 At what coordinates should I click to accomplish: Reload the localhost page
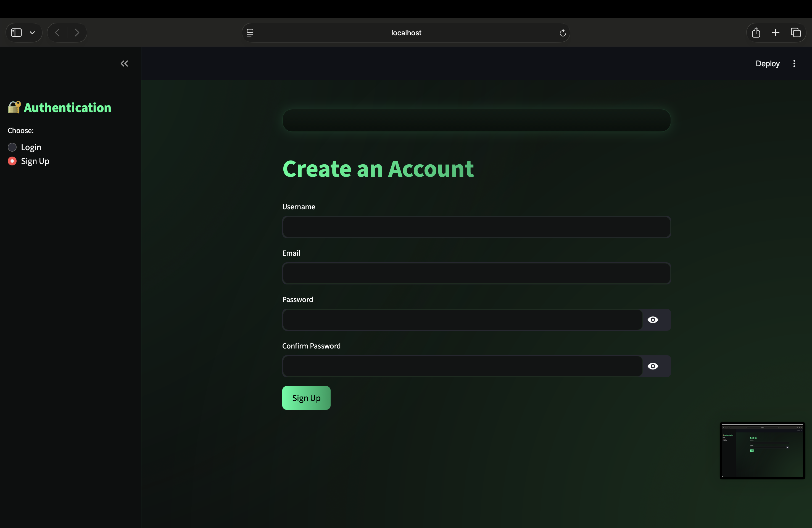point(563,33)
